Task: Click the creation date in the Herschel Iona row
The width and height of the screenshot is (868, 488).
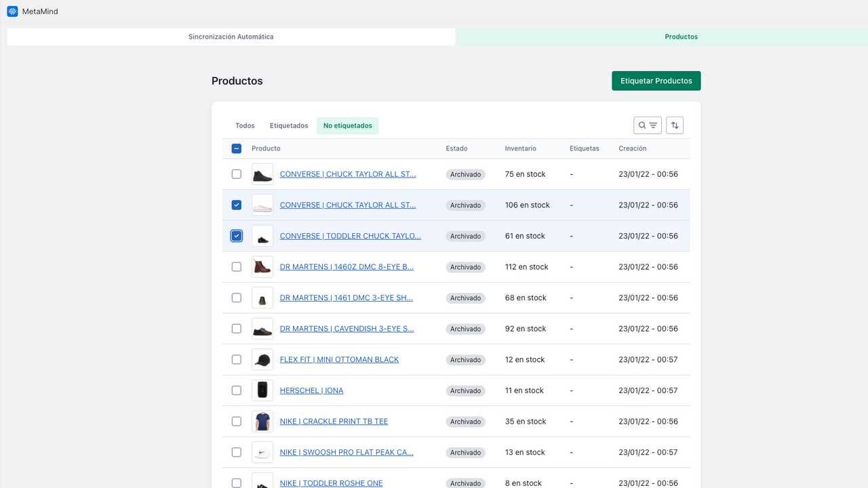Action: [648, 390]
